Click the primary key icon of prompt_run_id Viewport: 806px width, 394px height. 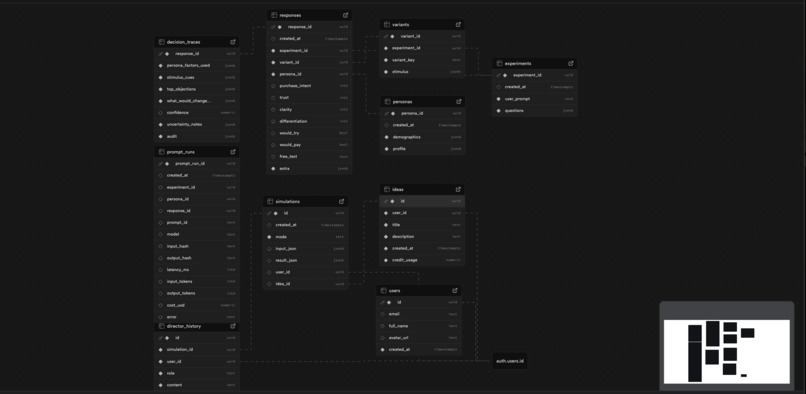click(161, 164)
